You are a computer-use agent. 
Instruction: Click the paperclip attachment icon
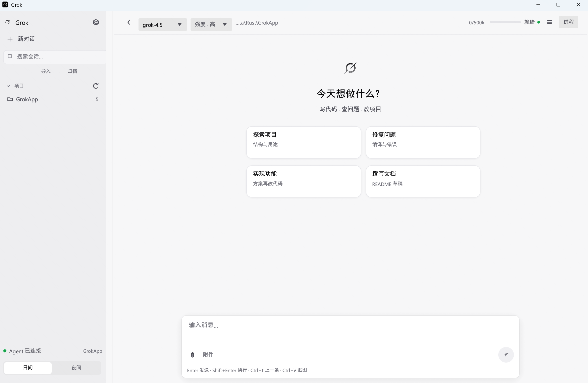point(193,355)
